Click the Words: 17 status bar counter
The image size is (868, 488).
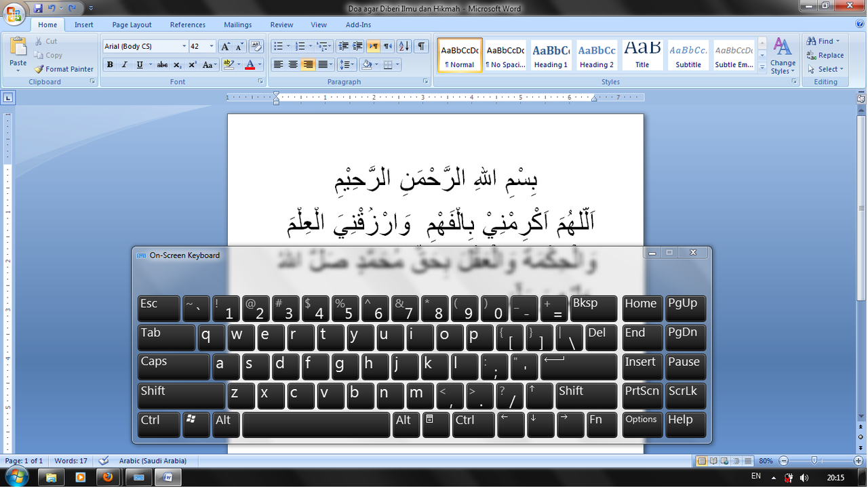(71, 461)
